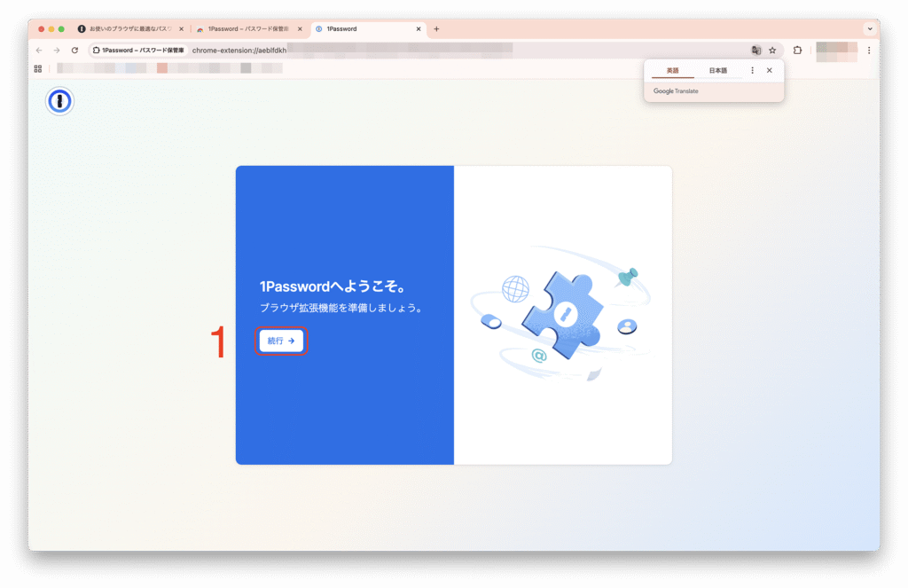Open Chrome three-dot menu

[x=869, y=51]
